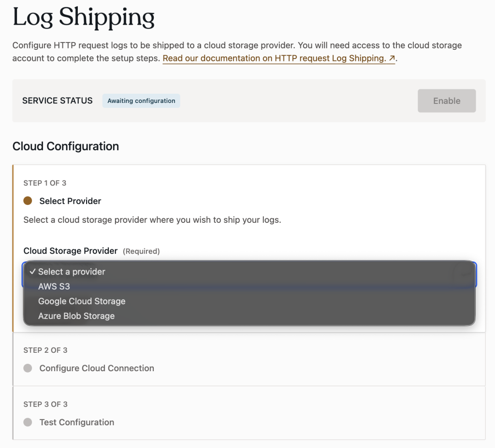Screen dimensions: 495x448
Task: Click the external-link arrow icon after documentation link
Action: click(392, 58)
